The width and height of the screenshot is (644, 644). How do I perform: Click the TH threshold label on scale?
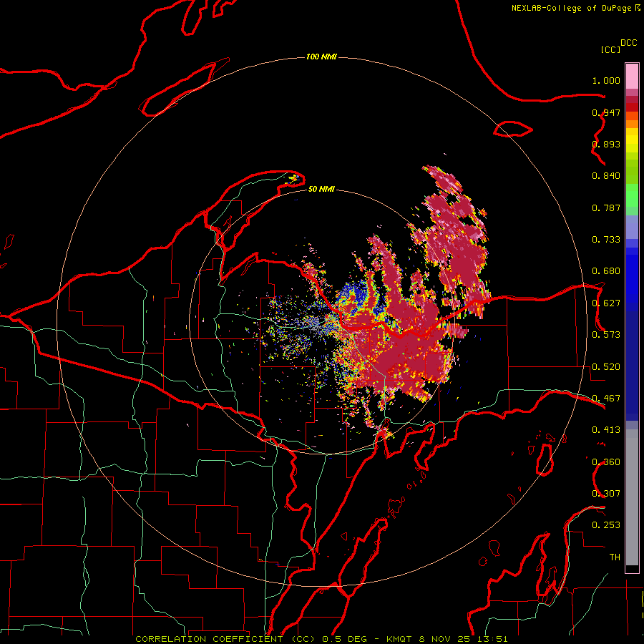(x=615, y=557)
